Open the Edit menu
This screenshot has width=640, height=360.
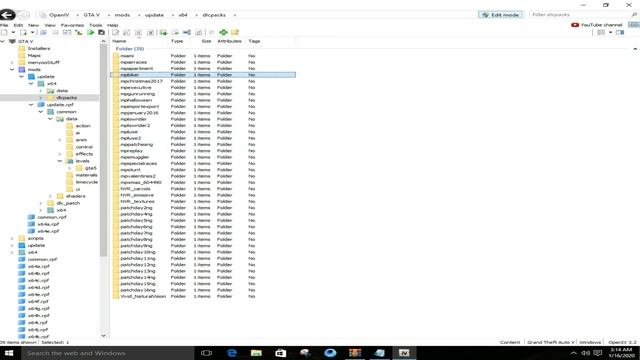[x=18, y=25]
